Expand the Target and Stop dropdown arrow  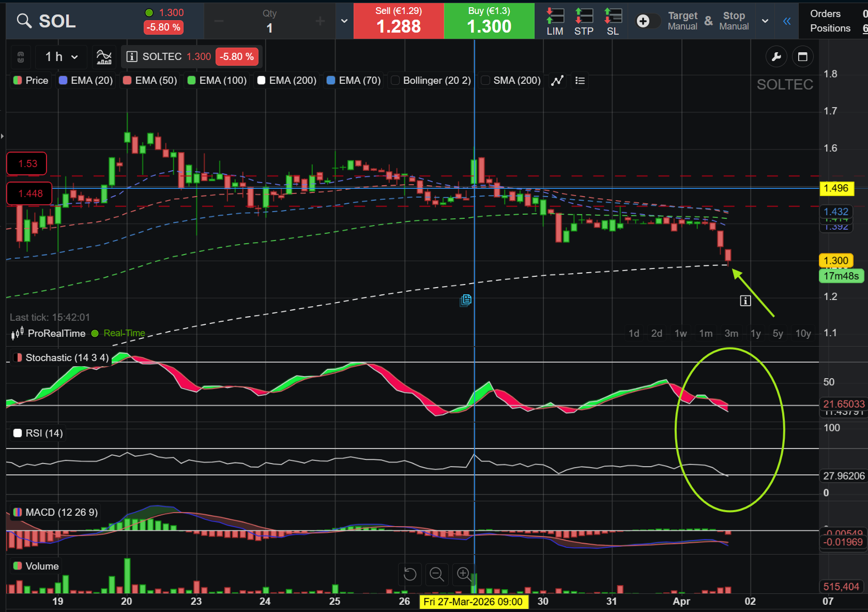coord(765,21)
